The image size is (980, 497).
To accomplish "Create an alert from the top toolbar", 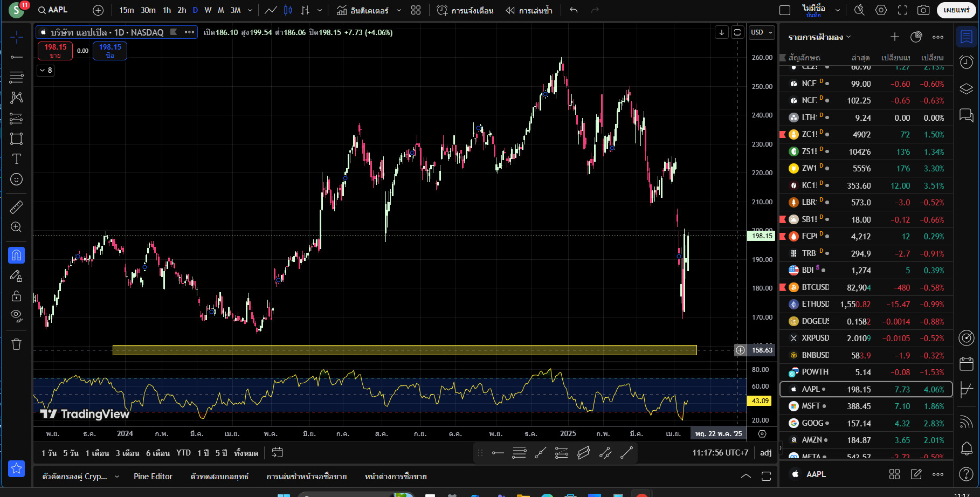I will click(x=465, y=10).
